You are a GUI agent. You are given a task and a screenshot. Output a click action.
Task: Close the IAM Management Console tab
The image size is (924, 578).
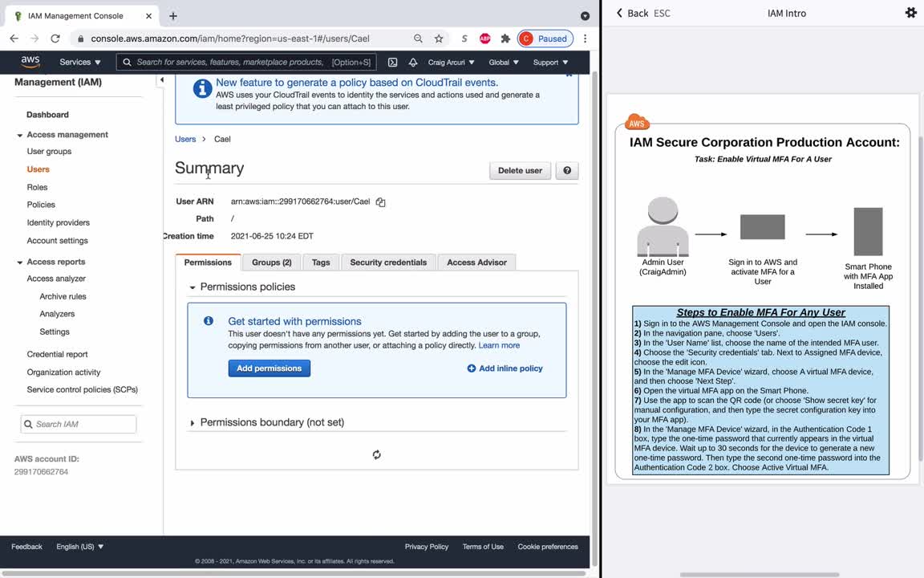point(148,16)
